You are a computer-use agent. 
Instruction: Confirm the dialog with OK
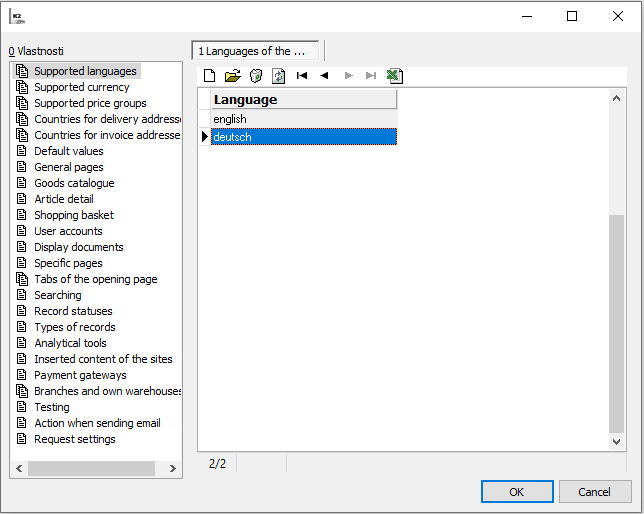(517, 492)
